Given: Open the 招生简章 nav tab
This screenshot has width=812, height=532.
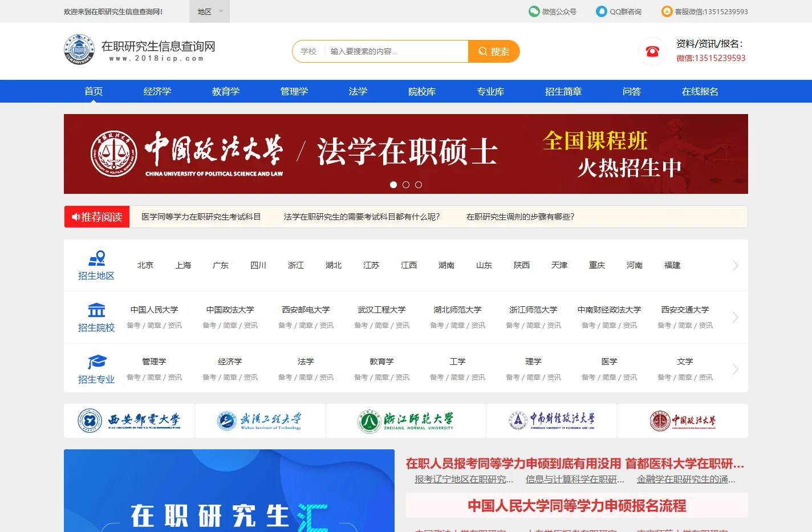Looking at the screenshot, I should pyautogui.click(x=563, y=91).
